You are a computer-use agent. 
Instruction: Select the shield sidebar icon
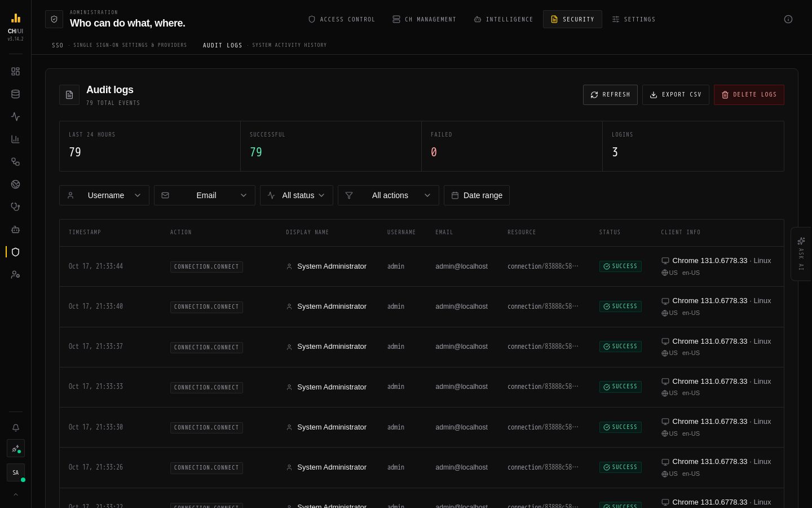(15, 252)
